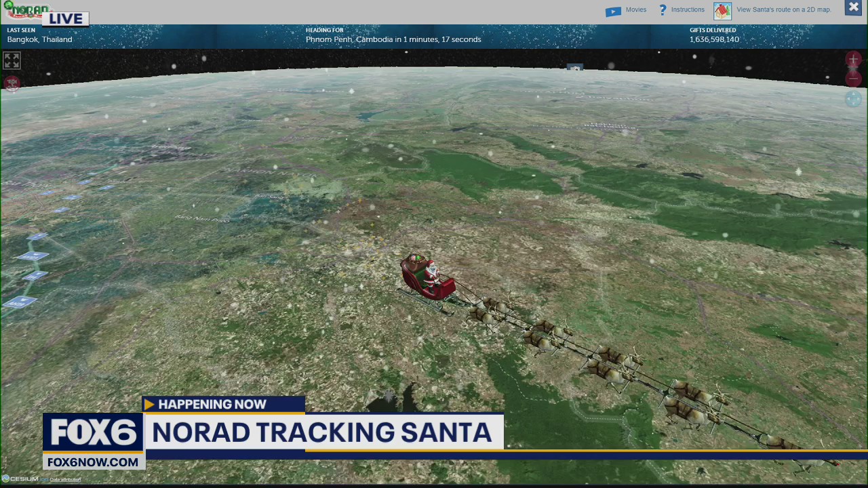This screenshot has width=868, height=488.
Task: Click the Movies link
Action: (x=636, y=10)
